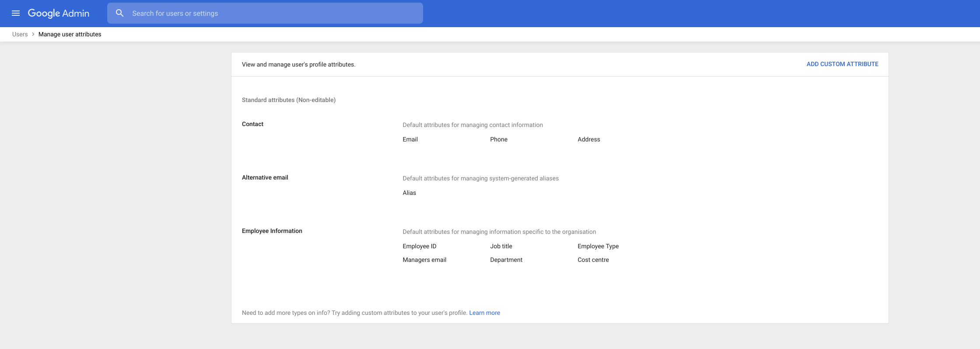Click the breadcrumb chevron separator
The width and height of the screenshot is (980, 349).
coord(33,34)
